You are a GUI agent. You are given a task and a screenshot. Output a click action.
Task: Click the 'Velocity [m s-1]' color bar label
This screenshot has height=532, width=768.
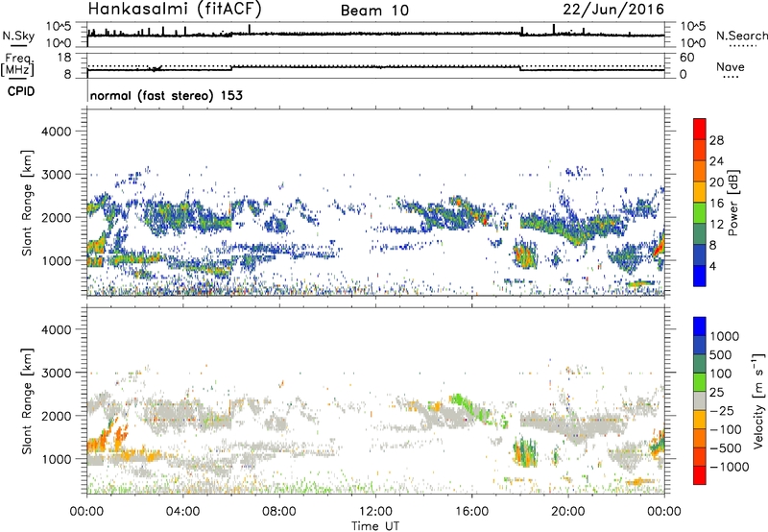(x=758, y=400)
